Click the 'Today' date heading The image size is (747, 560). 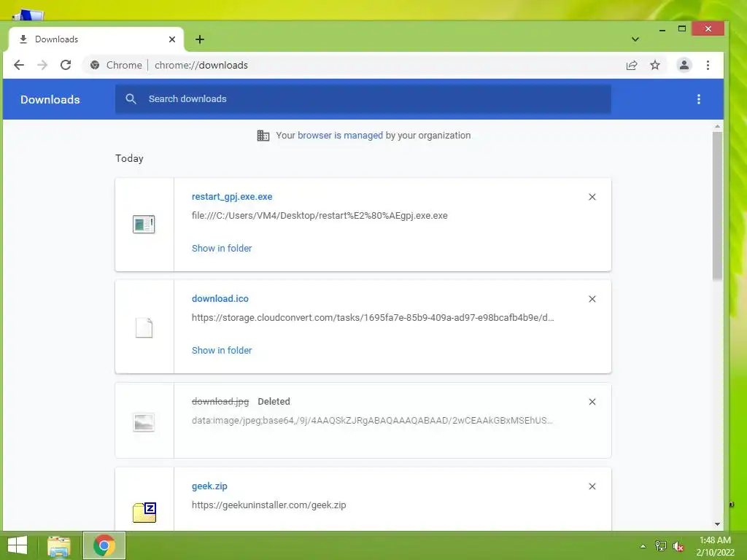point(129,158)
